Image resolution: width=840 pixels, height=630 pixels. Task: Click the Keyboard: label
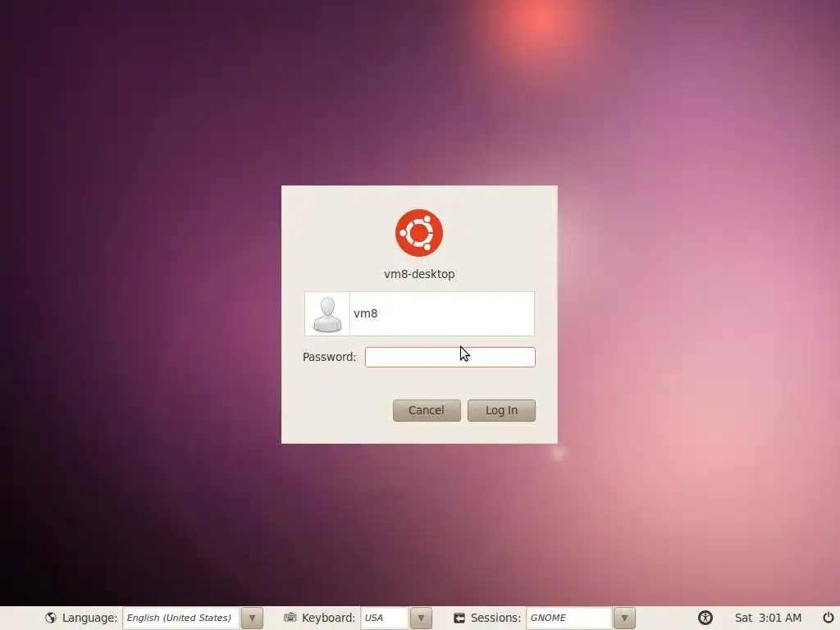point(328,618)
